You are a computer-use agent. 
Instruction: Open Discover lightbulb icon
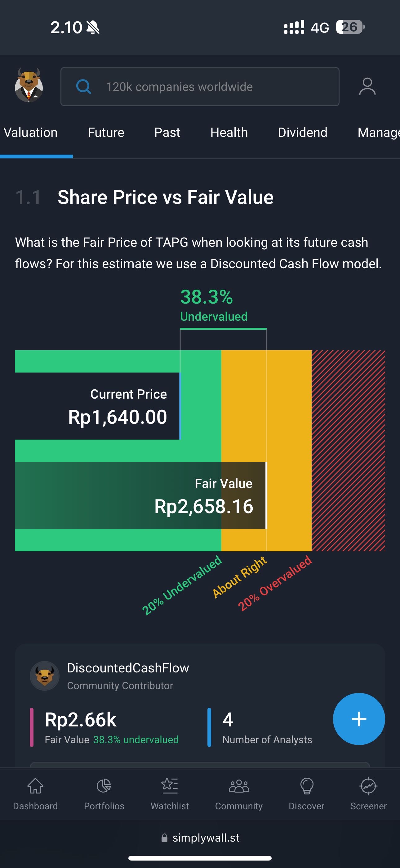[306, 786]
